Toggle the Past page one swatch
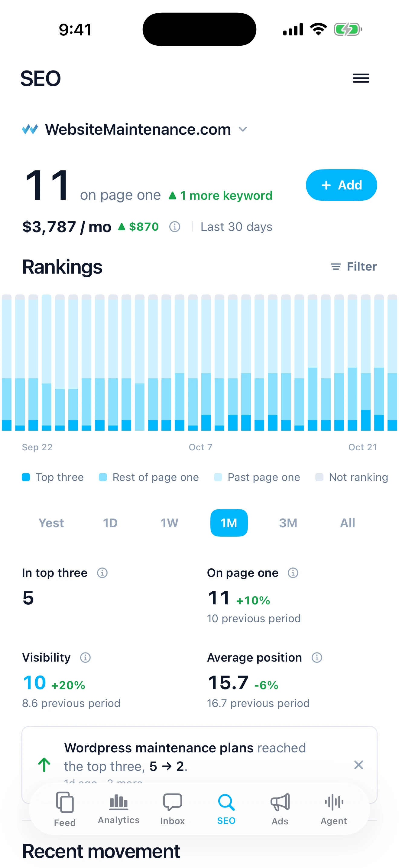 click(x=218, y=477)
